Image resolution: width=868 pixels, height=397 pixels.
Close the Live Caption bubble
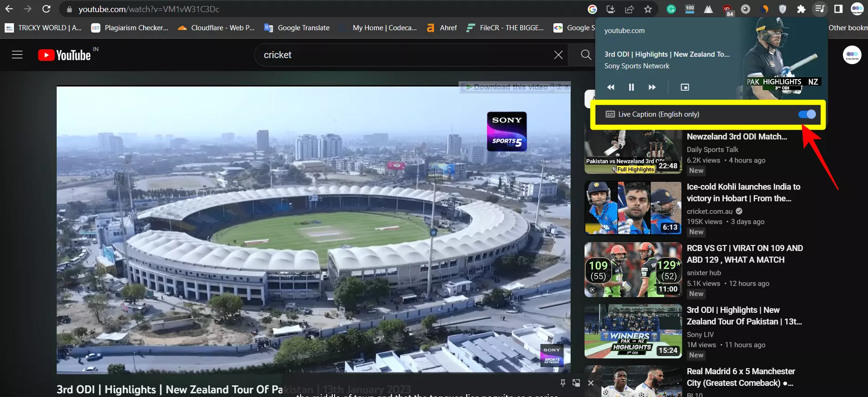click(591, 383)
